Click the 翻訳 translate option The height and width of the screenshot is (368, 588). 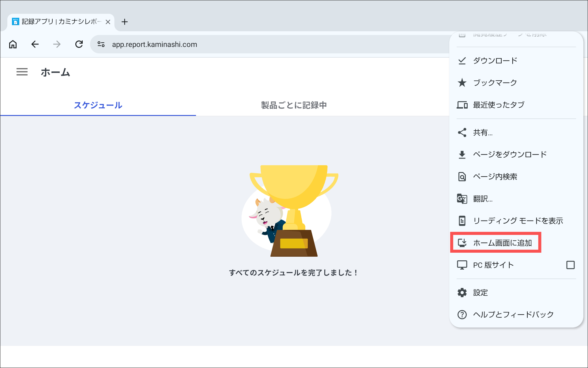tap(483, 199)
